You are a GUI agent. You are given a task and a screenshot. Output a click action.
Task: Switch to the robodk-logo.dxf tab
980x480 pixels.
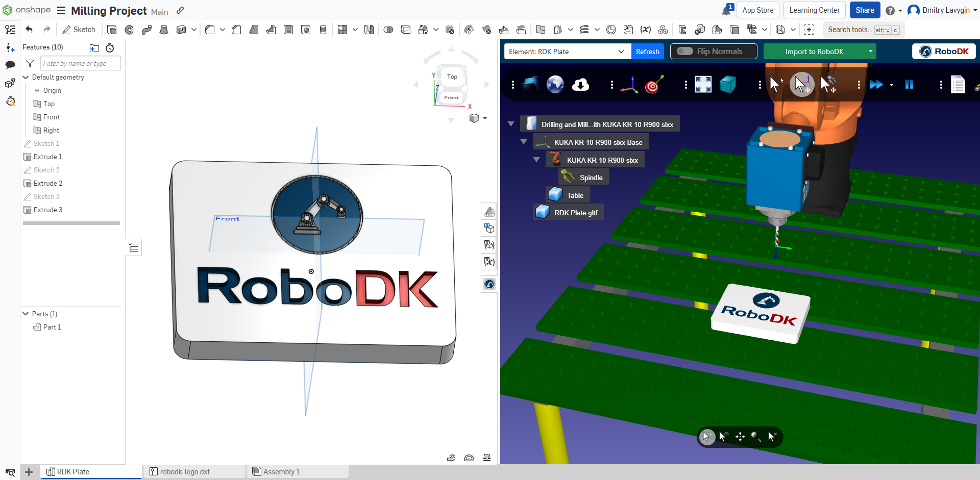185,471
